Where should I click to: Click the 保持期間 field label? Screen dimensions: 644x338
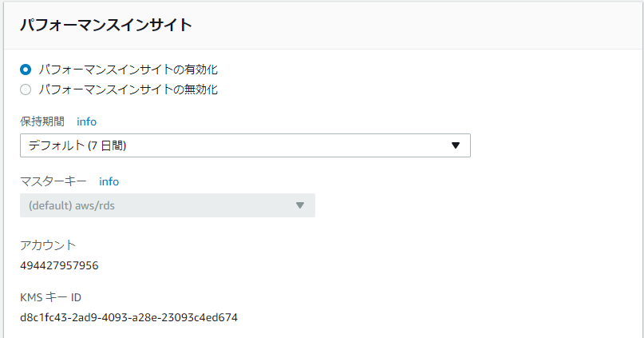tap(42, 121)
